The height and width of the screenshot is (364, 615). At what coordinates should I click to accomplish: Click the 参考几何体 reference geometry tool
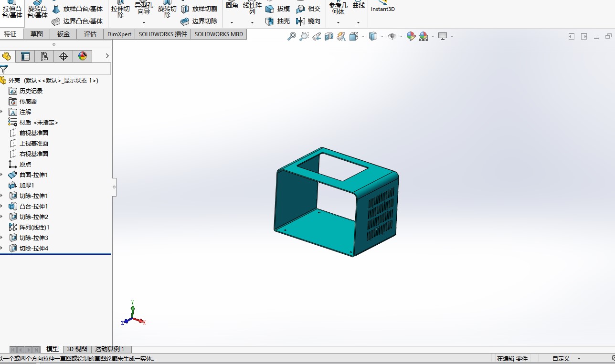click(x=338, y=8)
